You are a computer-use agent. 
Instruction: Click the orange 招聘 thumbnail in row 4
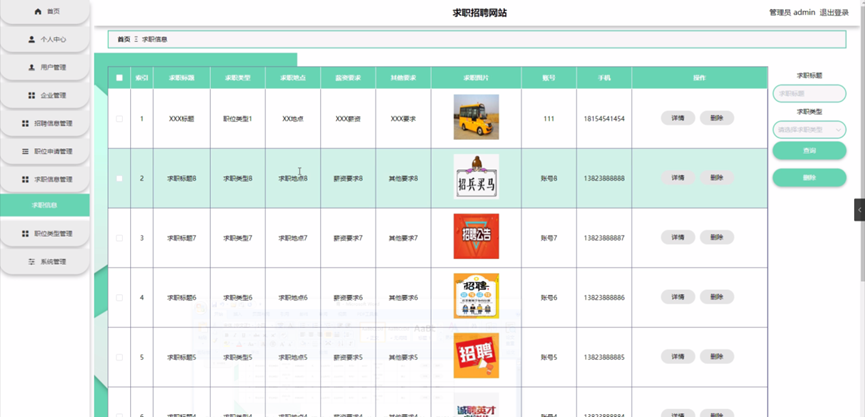[x=476, y=296]
